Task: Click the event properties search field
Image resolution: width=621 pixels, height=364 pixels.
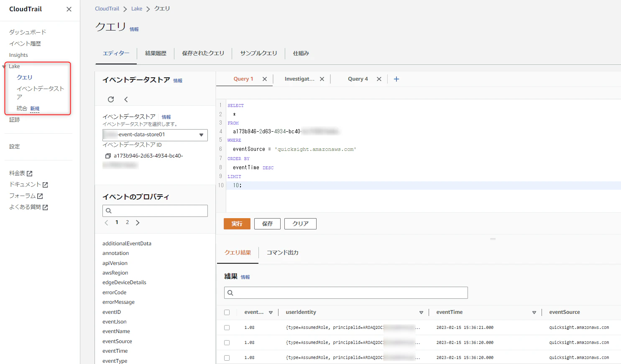Action: pos(155,211)
